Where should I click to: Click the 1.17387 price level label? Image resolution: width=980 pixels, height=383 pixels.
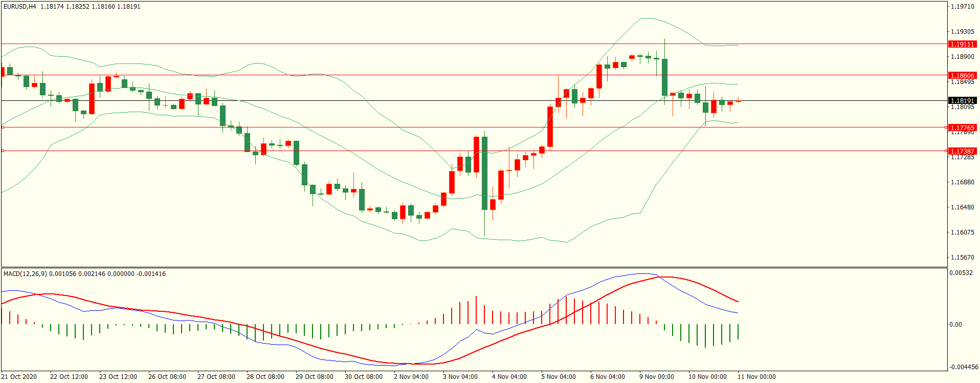coord(962,151)
